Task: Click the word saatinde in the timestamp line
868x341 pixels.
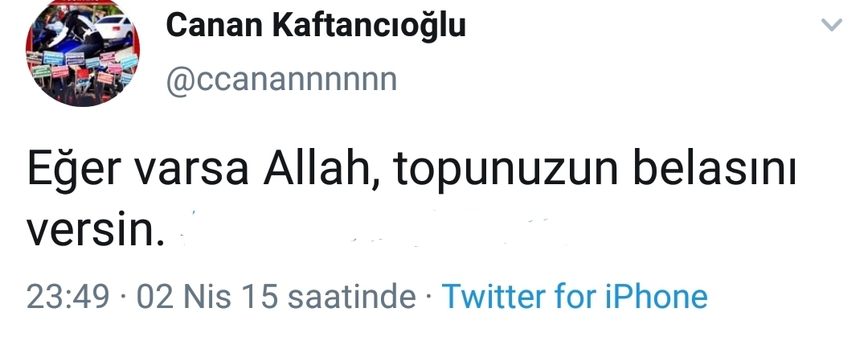Action: (352, 296)
